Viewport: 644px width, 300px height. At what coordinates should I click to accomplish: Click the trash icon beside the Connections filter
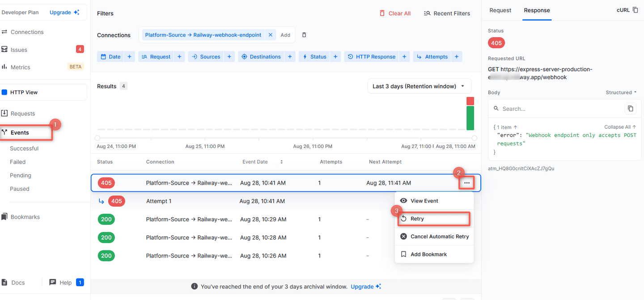click(304, 34)
